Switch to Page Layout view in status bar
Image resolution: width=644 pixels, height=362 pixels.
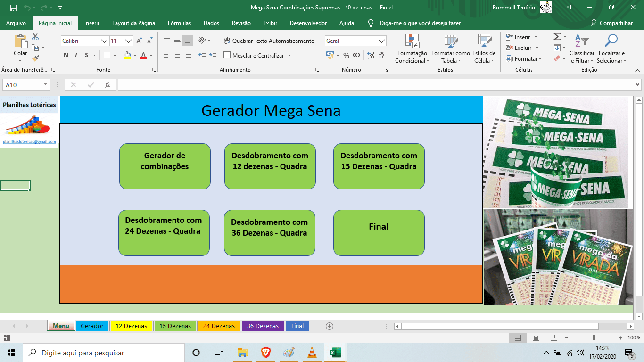(536, 337)
